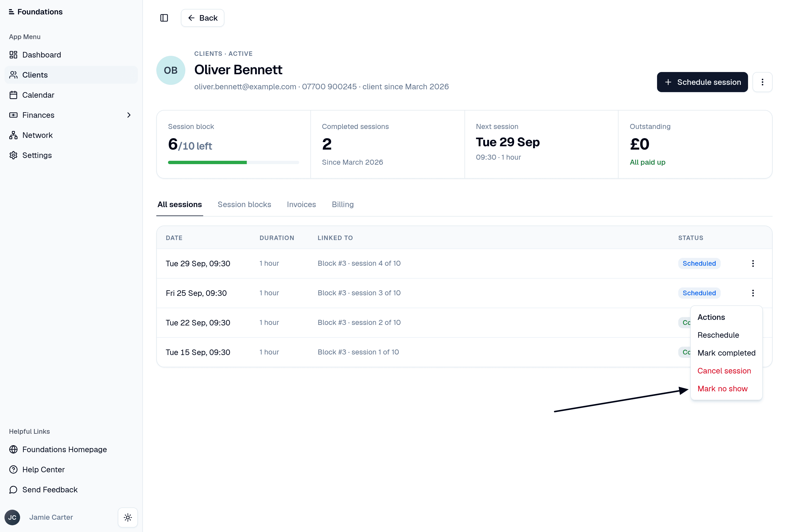Click the Schedule session button

click(702, 82)
